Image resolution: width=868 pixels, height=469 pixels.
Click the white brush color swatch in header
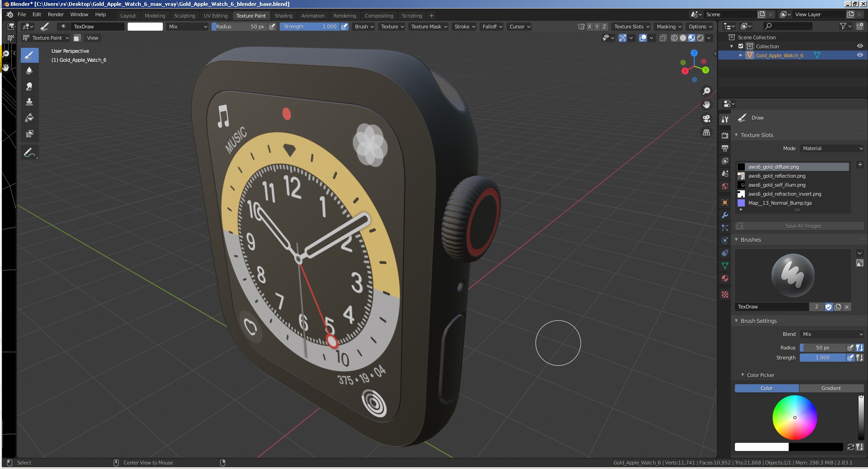tap(145, 27)
